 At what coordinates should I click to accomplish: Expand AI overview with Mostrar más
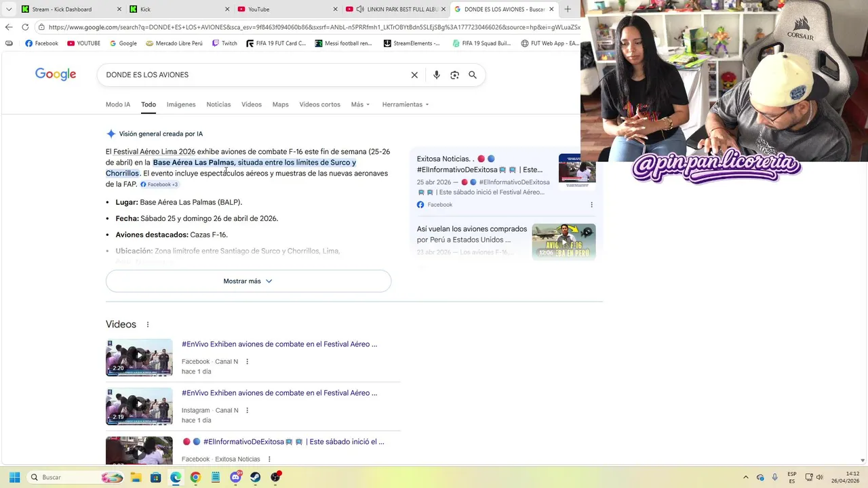pos(248,281)
